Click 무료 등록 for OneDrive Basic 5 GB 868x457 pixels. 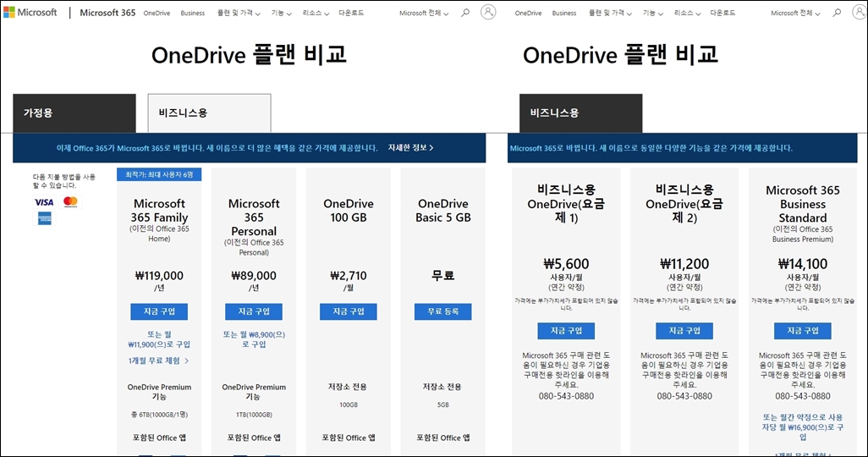[x=442, y=311]
